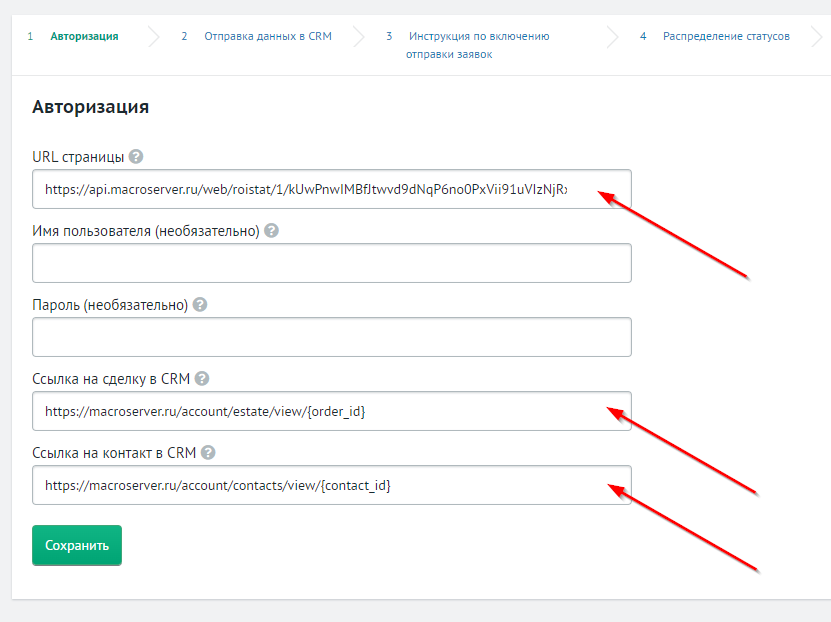Open the help tooltip for Пароль
Screen dimensions: 831x622
(199, 305)
